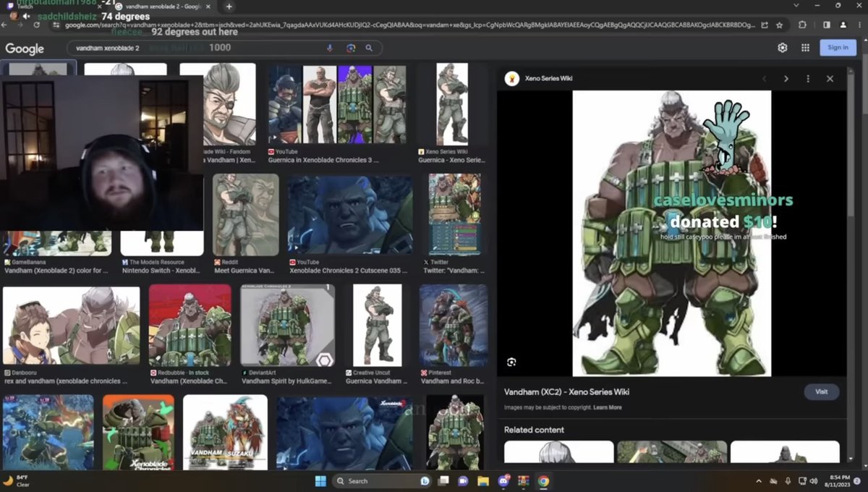Reload the page in Chrome
Image resolution: width=868 pixels, height=492 pixels.
coord(37,25)
